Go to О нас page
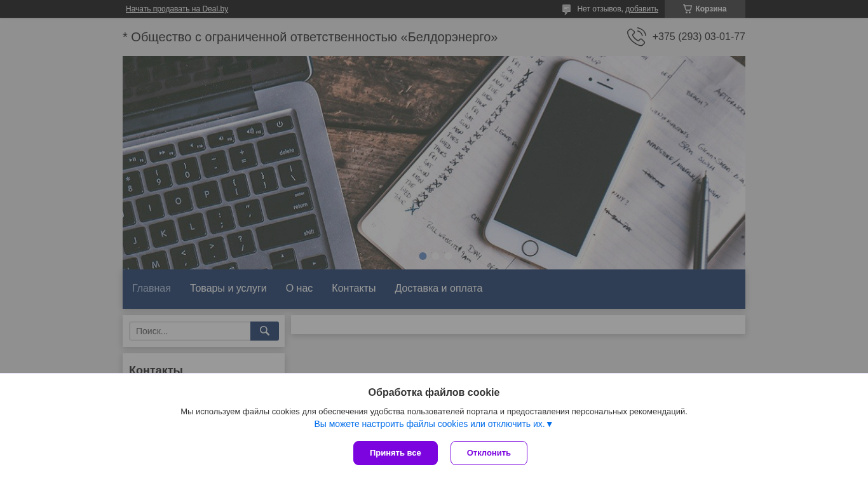This screenshot has width=868, height=488. click(299, 288)
